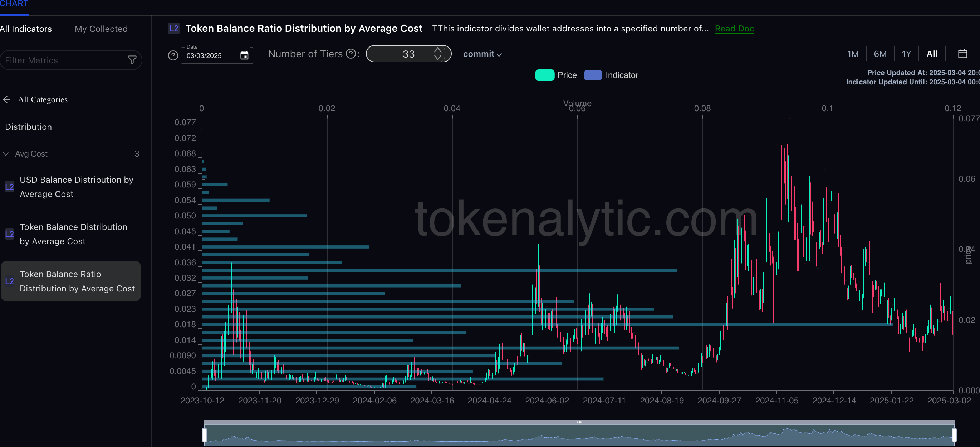The image size is (980, 447).
Task: Open the Read Doc link
Action: 734,29
